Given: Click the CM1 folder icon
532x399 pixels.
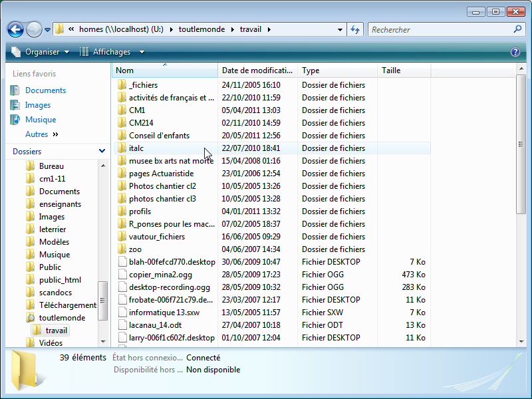Looking at the screenshot, I should pyautogui.click(x=122, y=110).
